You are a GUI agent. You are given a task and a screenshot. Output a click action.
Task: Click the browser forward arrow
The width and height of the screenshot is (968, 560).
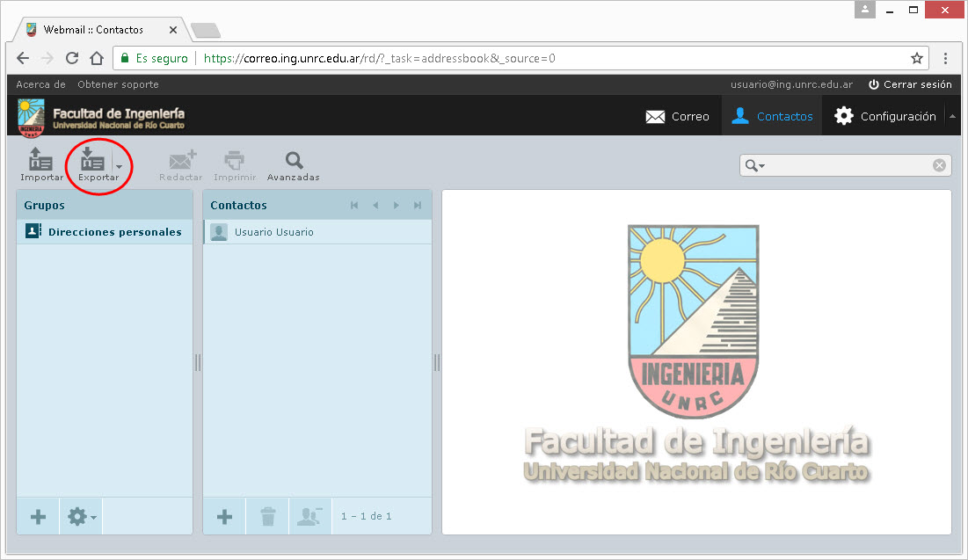[47, 58]
